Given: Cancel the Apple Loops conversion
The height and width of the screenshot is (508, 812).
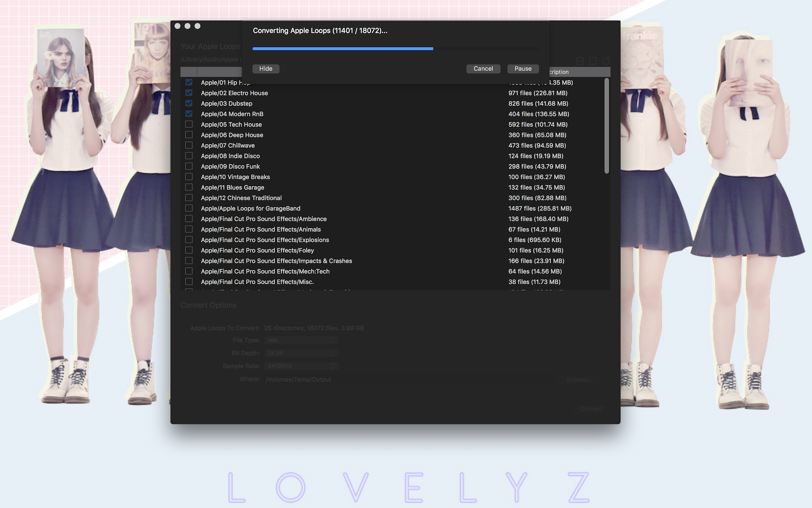Looking at the screenshot, I should [483, 69].
